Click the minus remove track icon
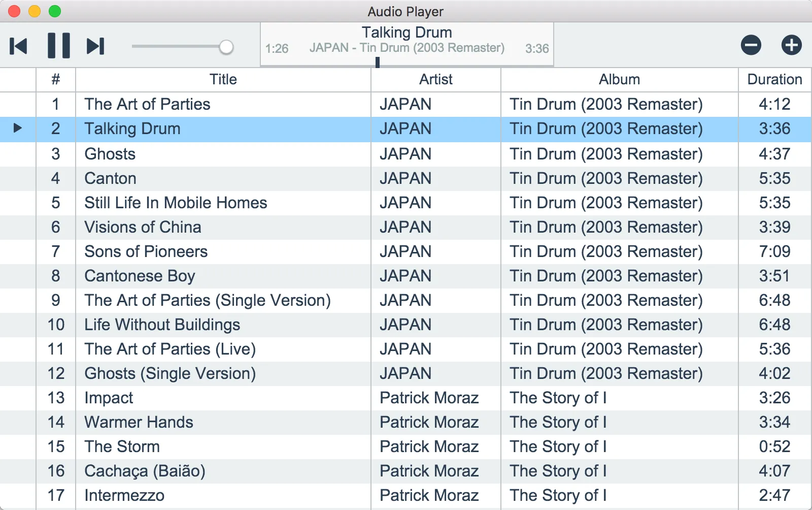This screenshot has height=510, width=812. [x=751, y=45]
